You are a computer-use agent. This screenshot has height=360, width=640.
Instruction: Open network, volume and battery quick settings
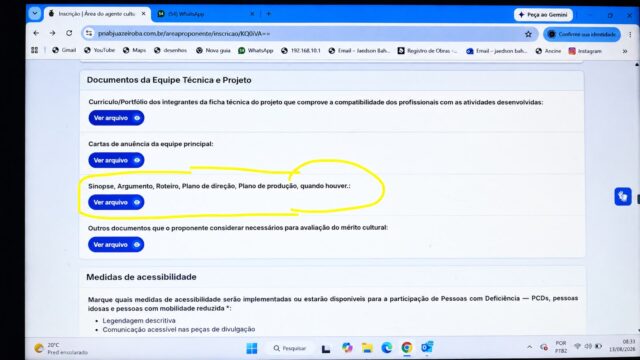(588, 347)
